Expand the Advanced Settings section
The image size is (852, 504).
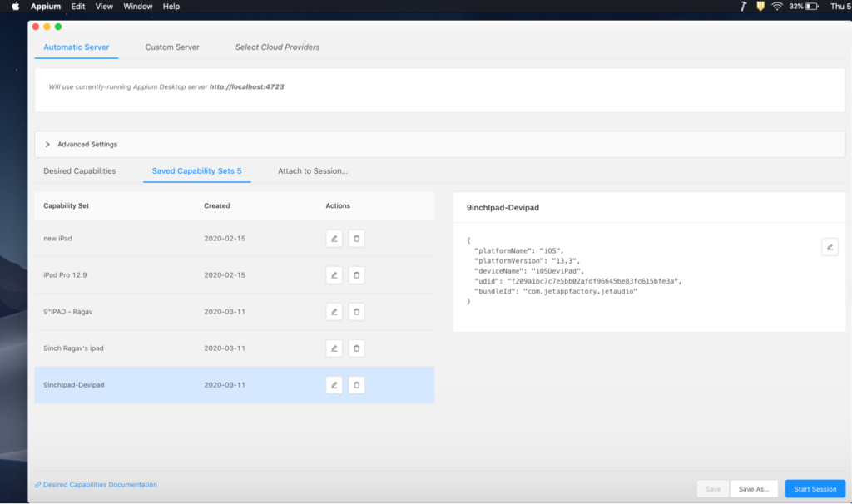(x=439, y=145)
